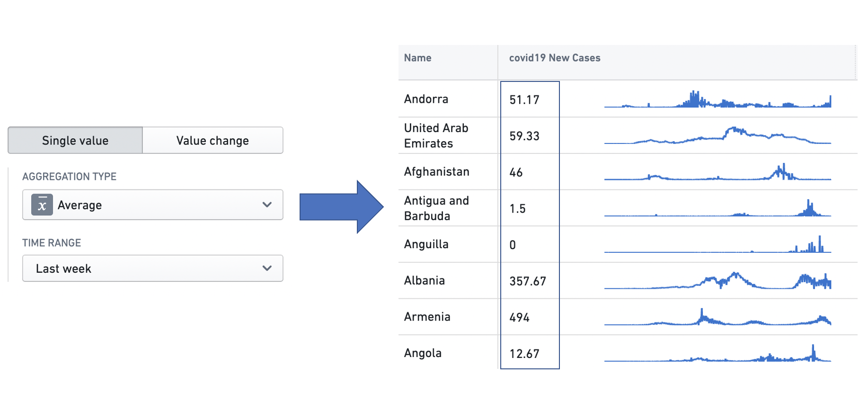Click the Name column header

[x=418, y=58]
